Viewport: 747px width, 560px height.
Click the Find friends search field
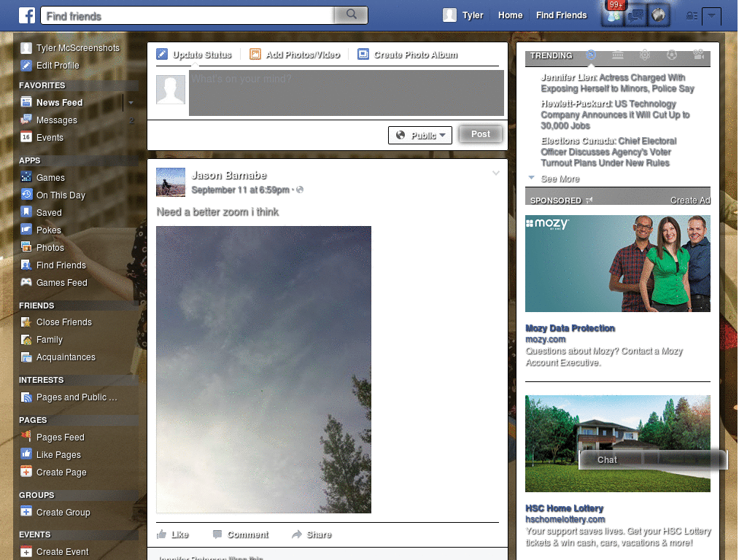point(187,15)
